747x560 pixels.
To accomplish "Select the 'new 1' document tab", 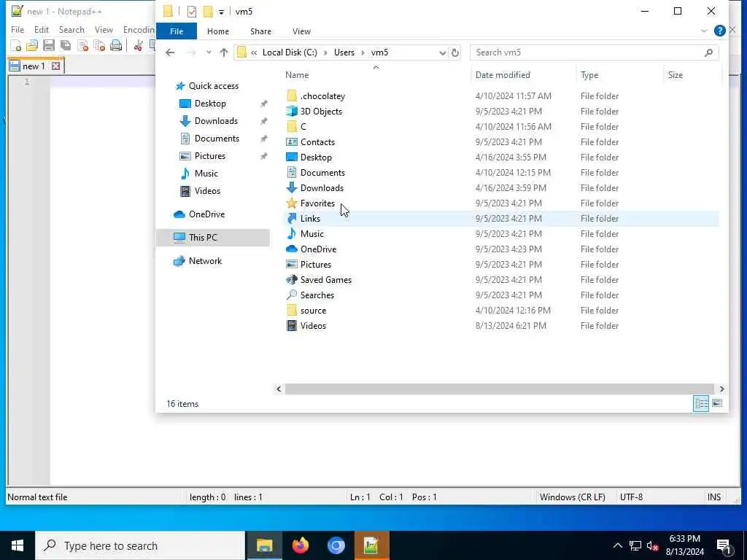I will click(36, 66).
